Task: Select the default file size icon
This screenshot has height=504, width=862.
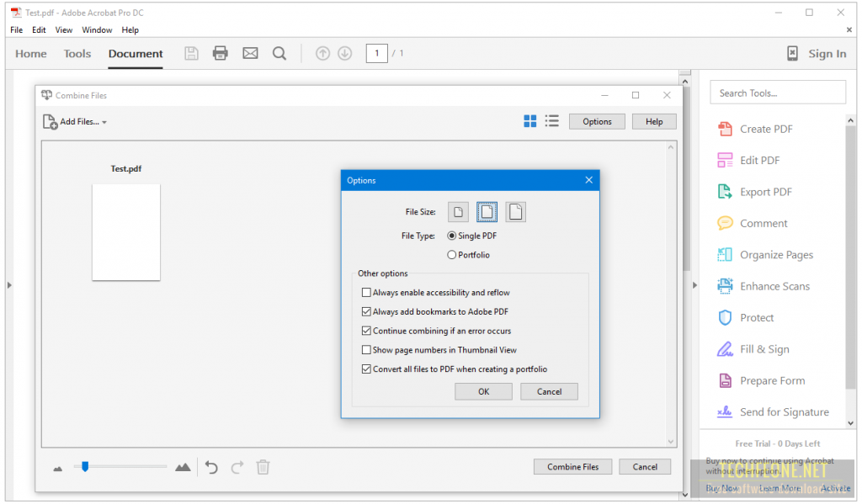Action: 487,211
